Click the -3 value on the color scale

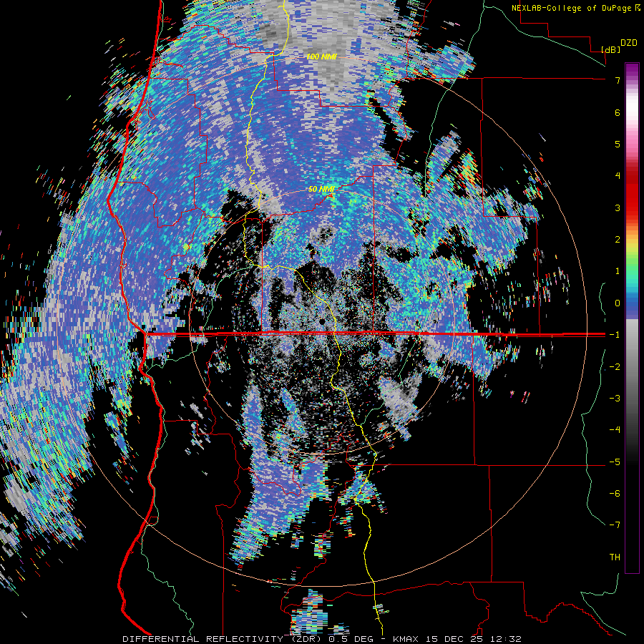(x=615, y=399)
